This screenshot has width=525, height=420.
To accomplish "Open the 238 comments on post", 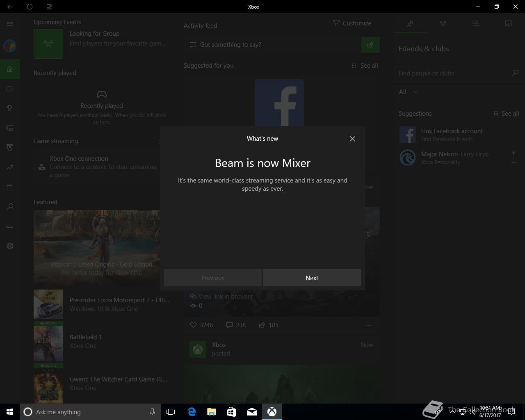I will coord(236,325).
